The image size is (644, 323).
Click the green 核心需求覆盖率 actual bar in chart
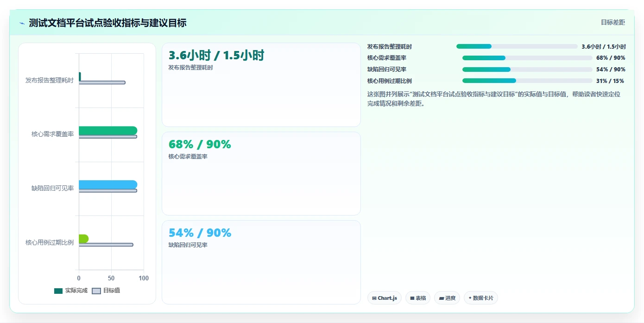click(x=108, y=131)
